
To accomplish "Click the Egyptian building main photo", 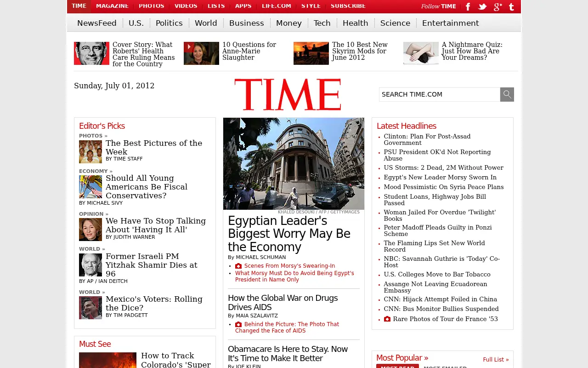I will pyautogui.click(x=294, y=164).
